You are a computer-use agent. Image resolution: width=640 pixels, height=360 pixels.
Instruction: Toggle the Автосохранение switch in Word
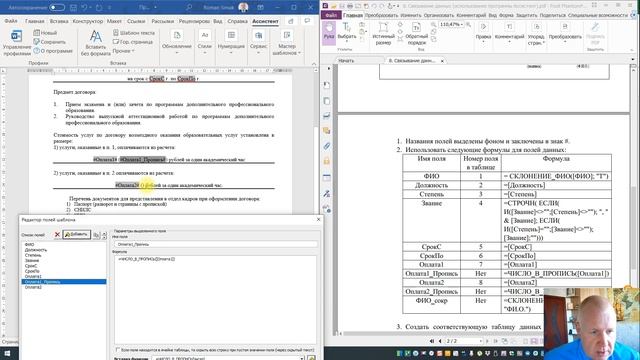[x=57, y=7]
